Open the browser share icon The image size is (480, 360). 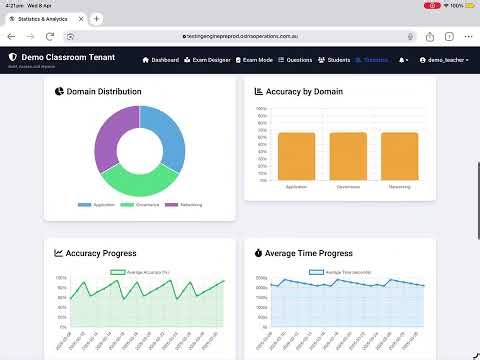tap(430, 36)
